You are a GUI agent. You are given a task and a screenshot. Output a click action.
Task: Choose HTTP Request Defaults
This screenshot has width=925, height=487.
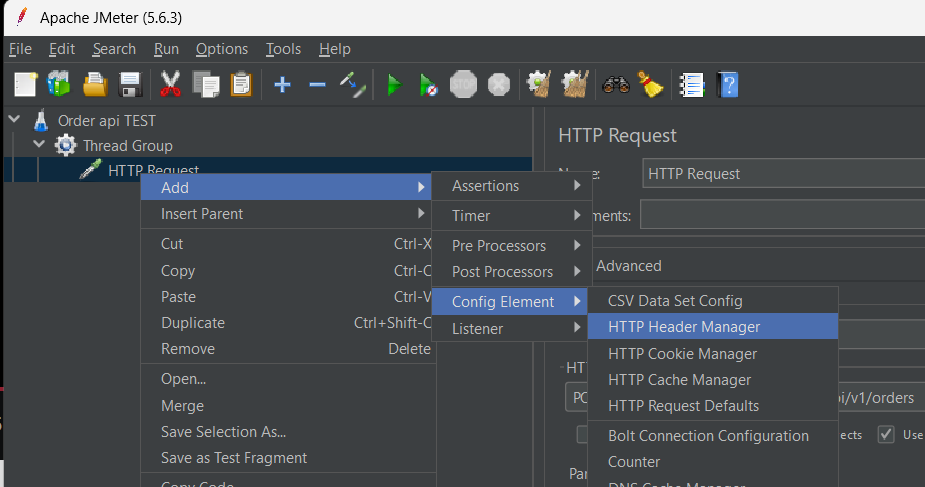pyautogui.click(x=713, y=406)
